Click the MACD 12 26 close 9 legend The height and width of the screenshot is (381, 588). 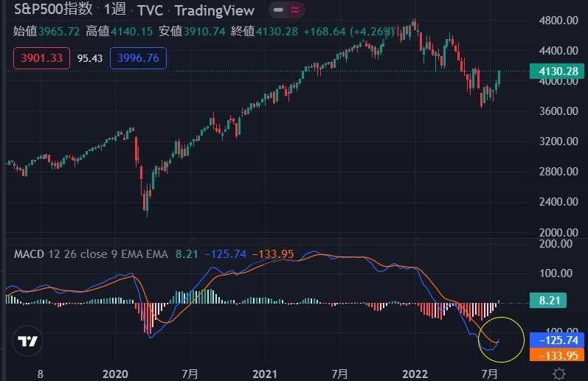(x=91, y=254)
